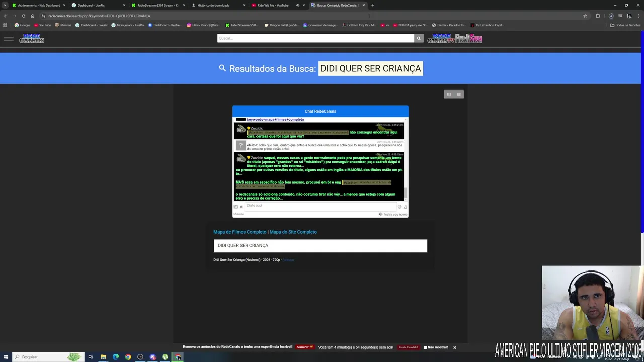Open the browser three-dot menu
Viewport: 644px width, 362px height.
638,16
